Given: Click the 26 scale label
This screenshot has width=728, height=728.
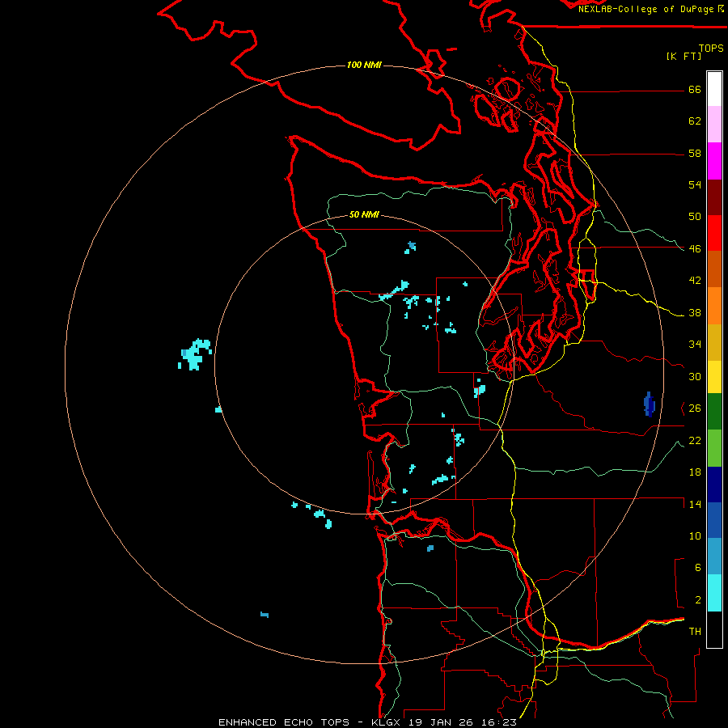Looking at the screenshot, I should pyautogui.click(x=695, y=408).
